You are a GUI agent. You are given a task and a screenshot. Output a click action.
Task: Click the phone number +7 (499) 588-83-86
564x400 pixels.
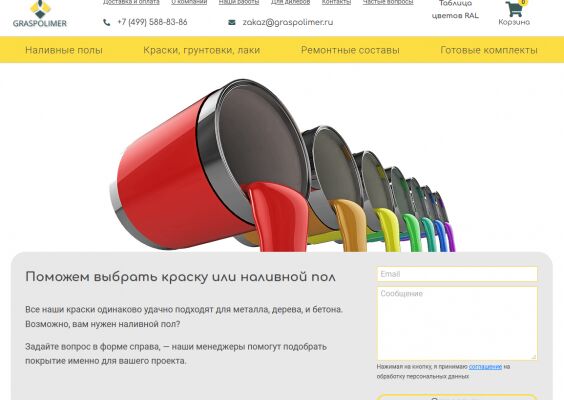152,22
